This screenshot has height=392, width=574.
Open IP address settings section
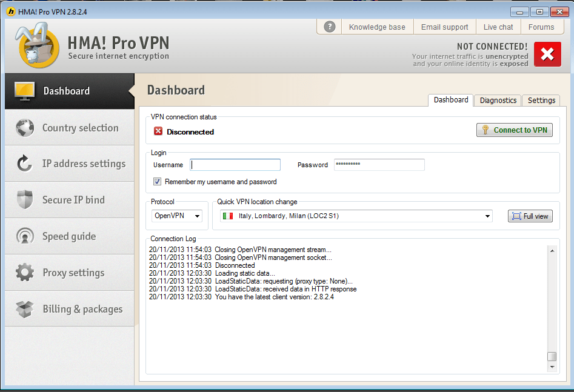70,163
